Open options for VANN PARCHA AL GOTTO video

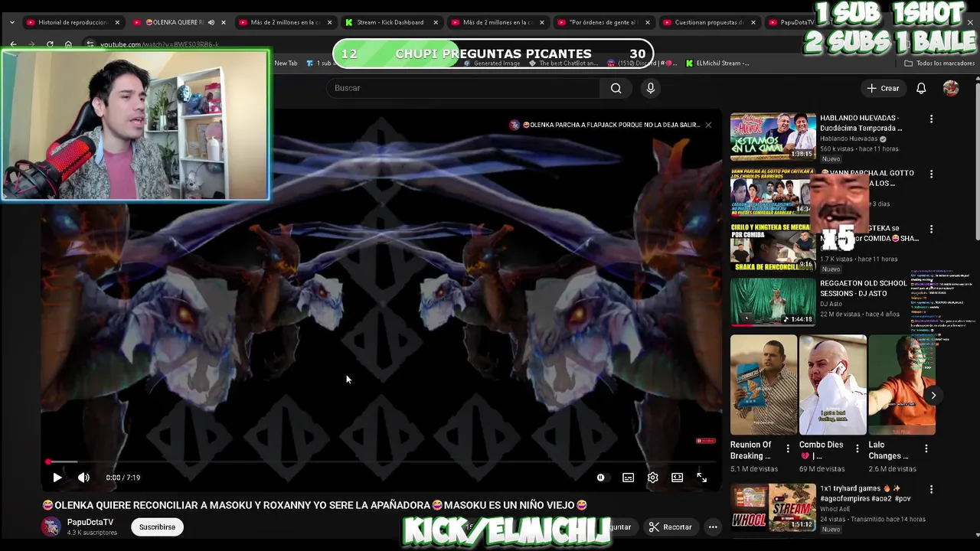(x=931, y=174)
